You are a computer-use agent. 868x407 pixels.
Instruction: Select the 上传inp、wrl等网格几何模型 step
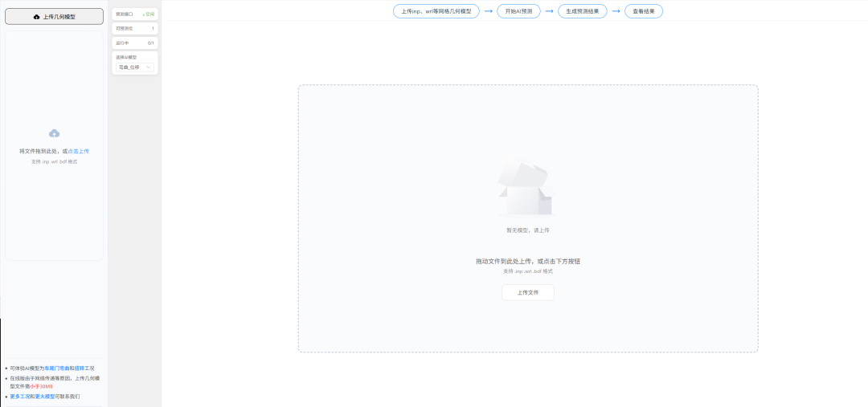pyautogui.click(x=436, y=11)
